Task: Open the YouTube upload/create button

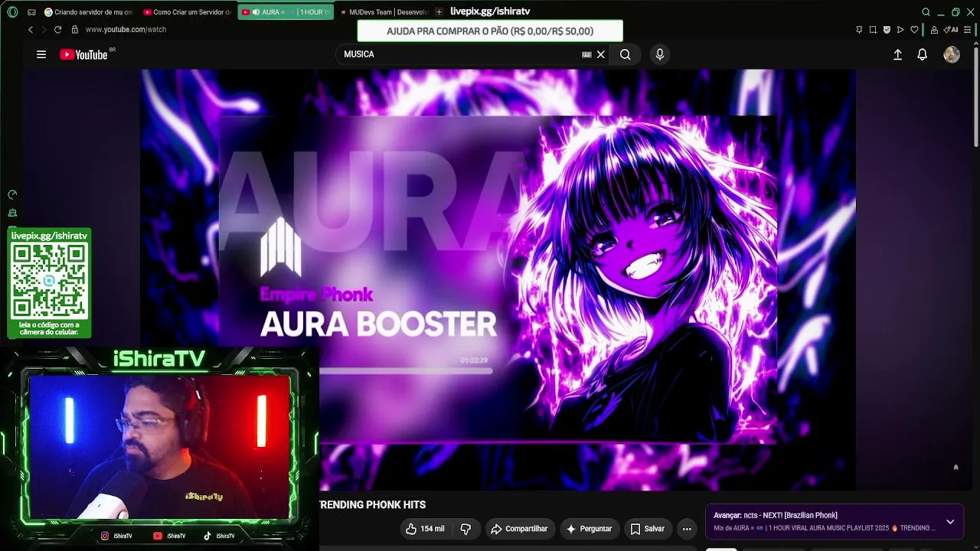Action: (897, 54)
